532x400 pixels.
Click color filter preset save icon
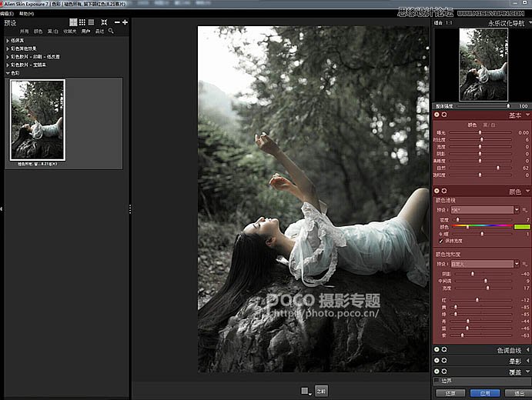[x=524, y=210]
